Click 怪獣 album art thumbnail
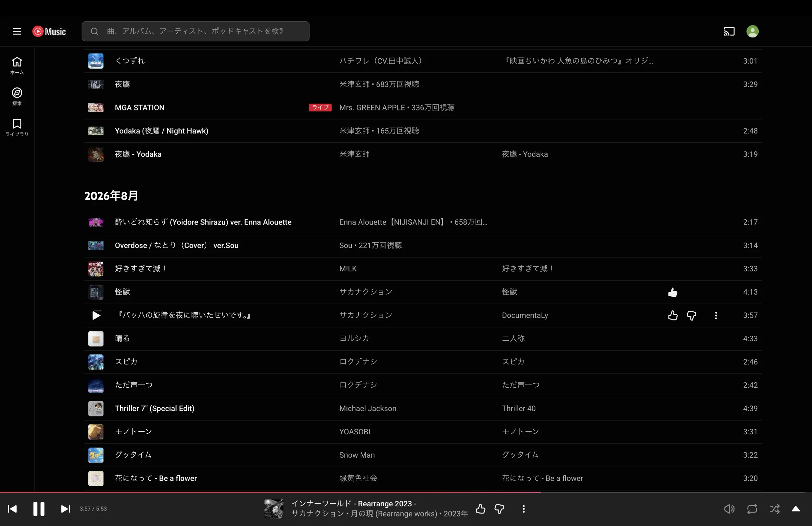This screenshot has width=812, height=526. [96, 292]
